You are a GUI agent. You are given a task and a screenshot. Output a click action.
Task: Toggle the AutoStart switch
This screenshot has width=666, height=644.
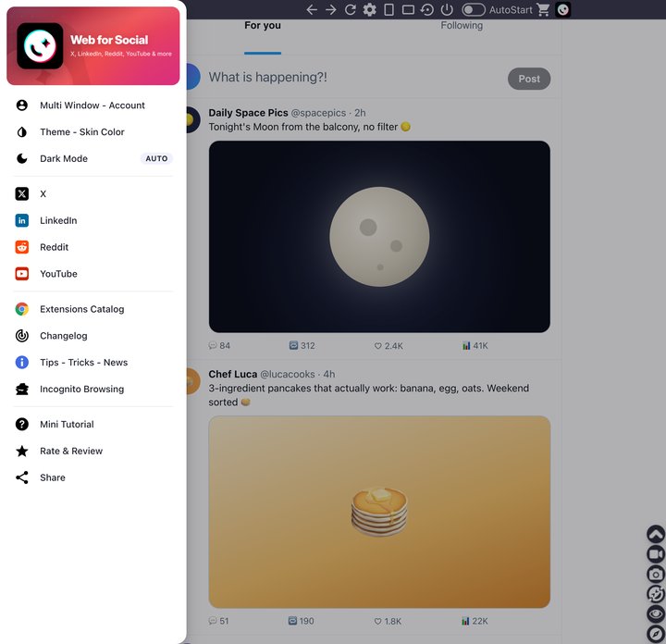coord(474,10)
